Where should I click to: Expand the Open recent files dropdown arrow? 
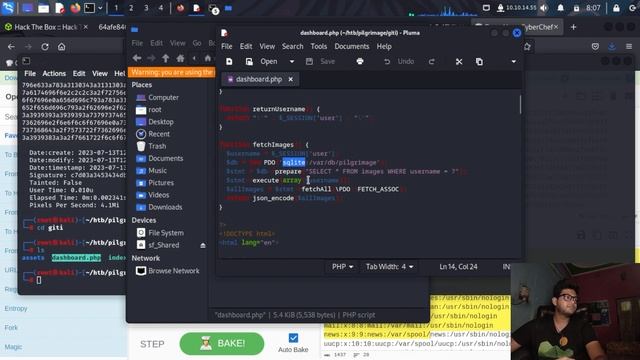pyautogui.click(x=292, y=62)
